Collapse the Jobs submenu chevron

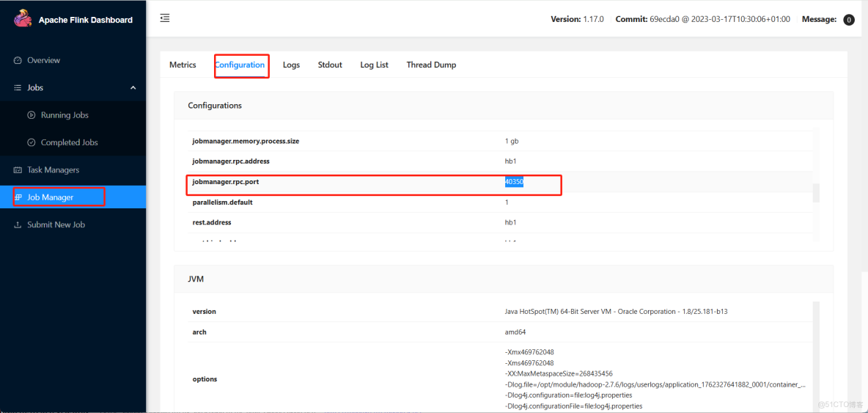tap(133, 88)
